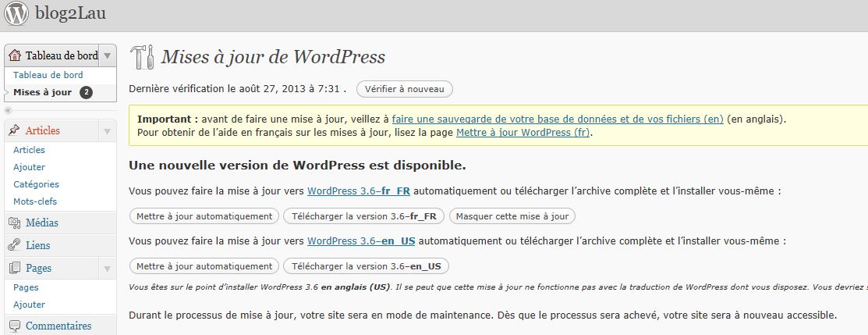The height and width of the screenshot is (335, 868).
Task: Open the Pages submenu list item
Action: click(26, 287)
